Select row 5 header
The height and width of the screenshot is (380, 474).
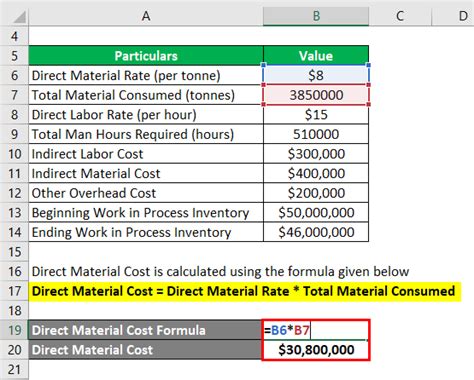(x=14, y=56)
